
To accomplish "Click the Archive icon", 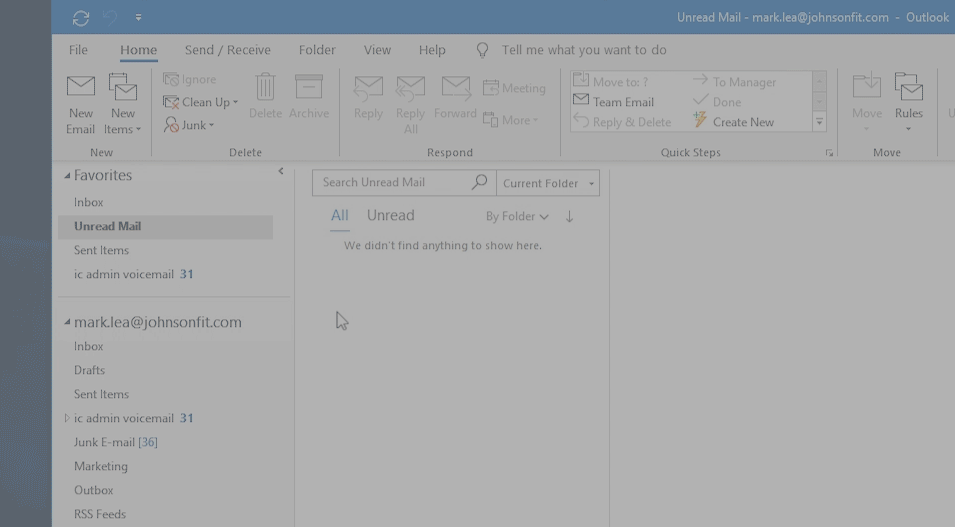I will click(x=309, y=87).
